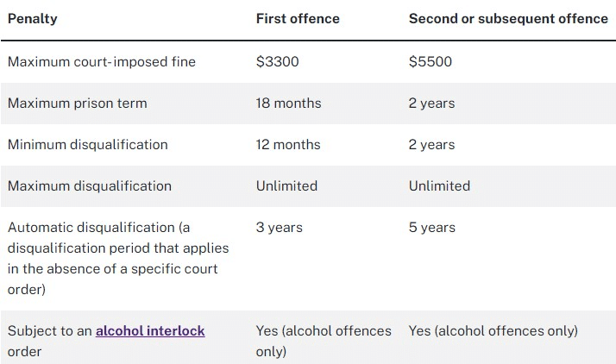The height and width of the screenshot is (364, 616).
Task: Click the Automatic disqualification description text
Action: (118, 259)
